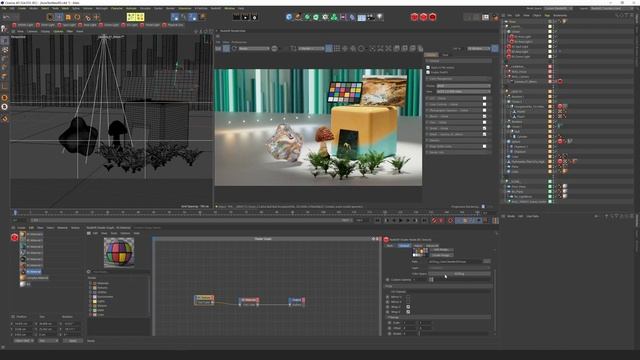Image resolution: width=640 pixels, height=360 pixels.
Task: Select the Live Selection tool
Action: pos(50,17)
